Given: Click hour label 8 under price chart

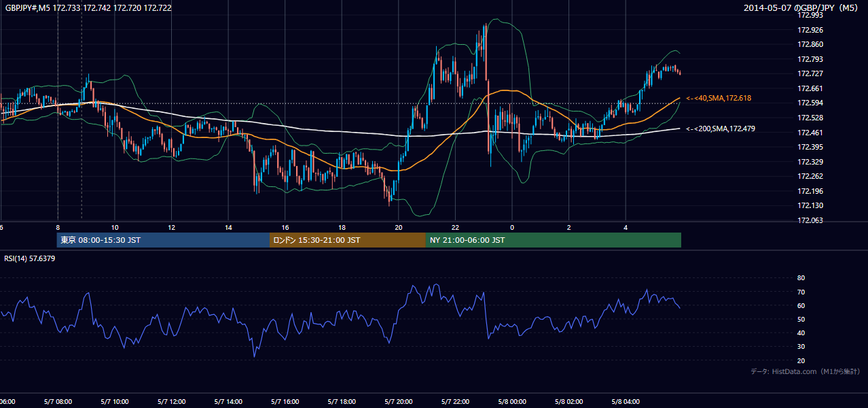Looking at the screenshot, I should 58,228.
